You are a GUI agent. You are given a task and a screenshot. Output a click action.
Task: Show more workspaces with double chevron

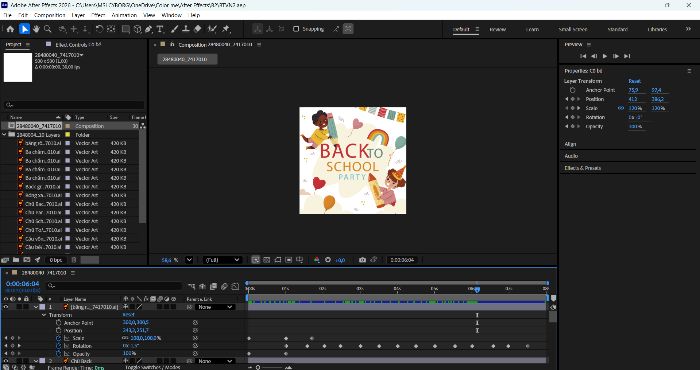pos(688,29)
